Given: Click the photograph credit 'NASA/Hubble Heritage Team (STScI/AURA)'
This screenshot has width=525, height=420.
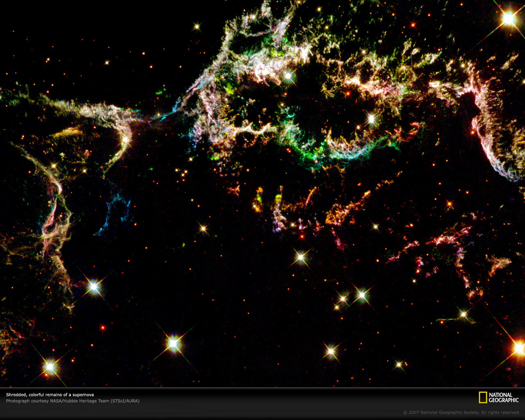Looking at the screenshot, I should pos(94,401).
